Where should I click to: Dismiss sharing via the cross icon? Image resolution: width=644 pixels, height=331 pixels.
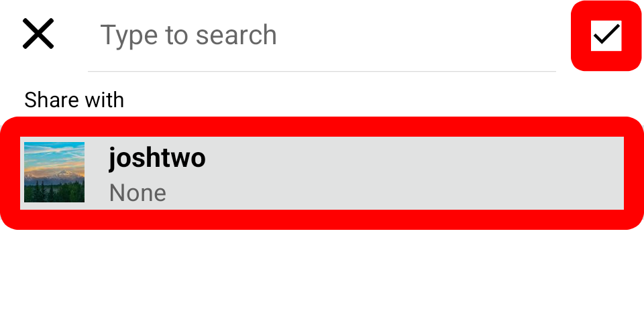(x=38, y=34)
